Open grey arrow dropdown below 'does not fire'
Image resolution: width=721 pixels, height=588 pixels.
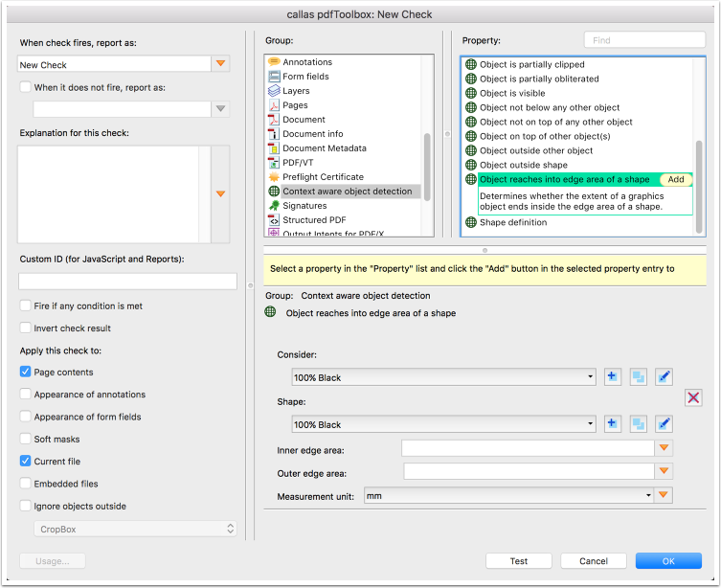[x=221, y=109]
